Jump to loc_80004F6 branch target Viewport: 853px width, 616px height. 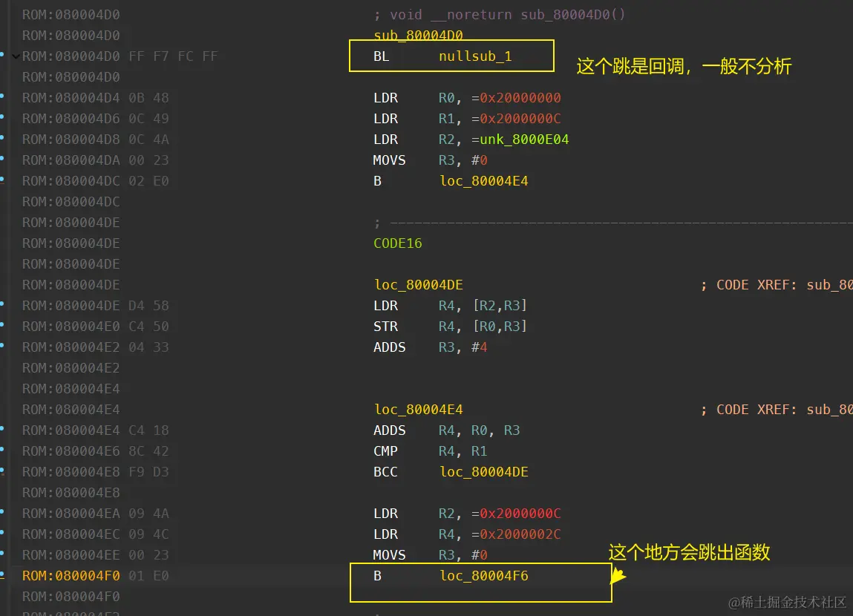(x=483, y=576)
